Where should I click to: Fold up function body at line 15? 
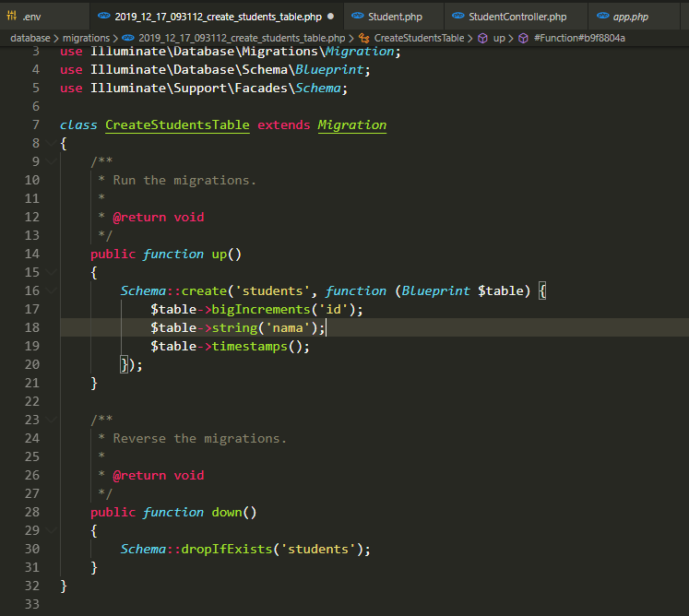pyautogui.click(x=51, y=272)
